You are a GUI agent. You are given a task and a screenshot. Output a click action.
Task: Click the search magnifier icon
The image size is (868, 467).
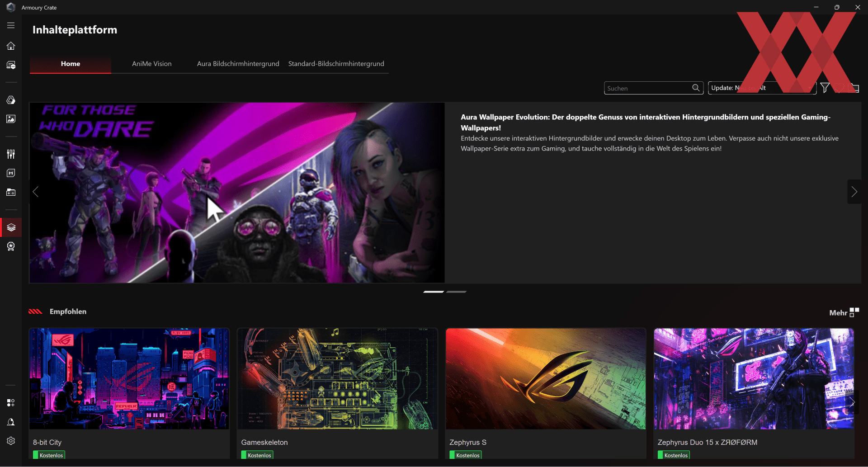pos(696,88)
